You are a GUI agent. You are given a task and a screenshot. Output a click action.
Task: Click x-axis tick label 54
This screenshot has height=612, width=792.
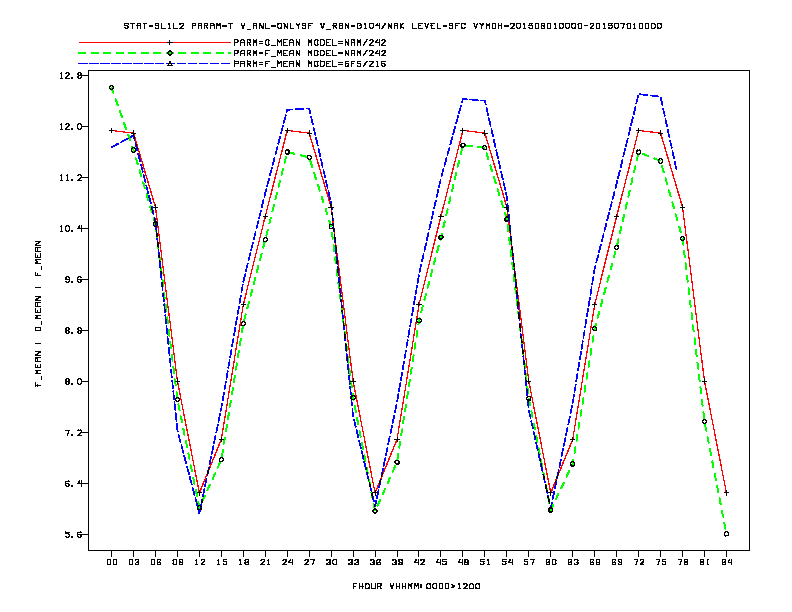507,562
